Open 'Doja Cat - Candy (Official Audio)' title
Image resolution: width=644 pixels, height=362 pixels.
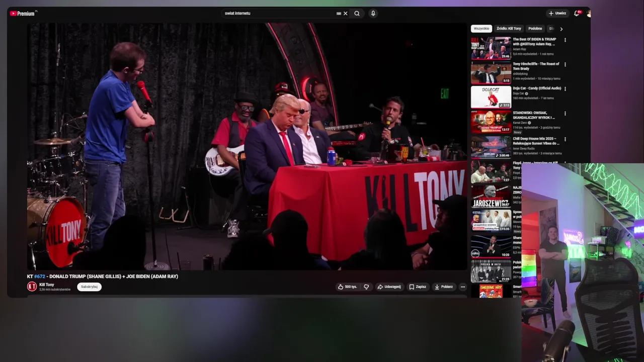(x=537, y=88)
